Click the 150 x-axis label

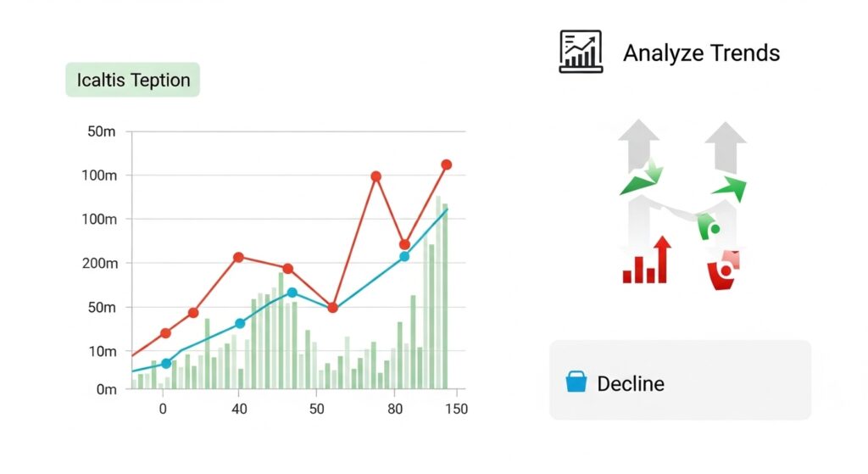click(455, 409)
